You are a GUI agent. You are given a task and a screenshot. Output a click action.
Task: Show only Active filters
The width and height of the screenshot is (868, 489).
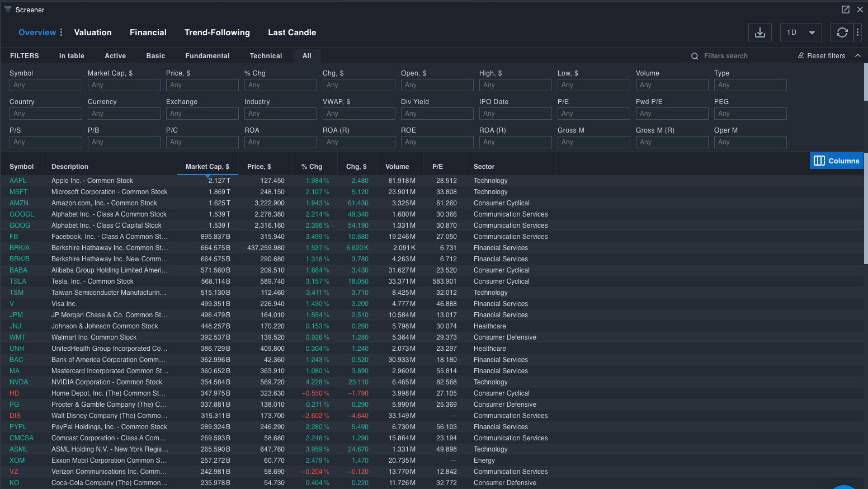pos(115,56)
